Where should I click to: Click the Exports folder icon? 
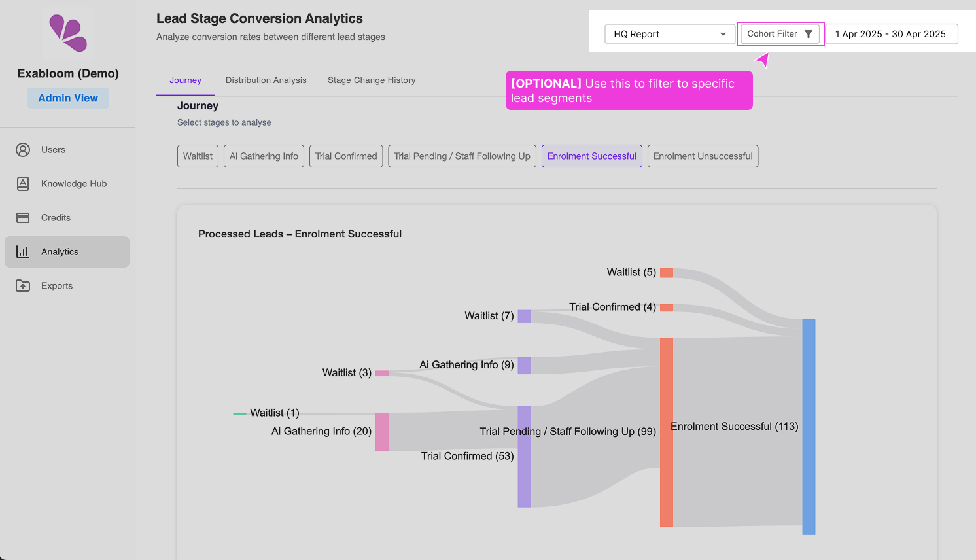23,286
